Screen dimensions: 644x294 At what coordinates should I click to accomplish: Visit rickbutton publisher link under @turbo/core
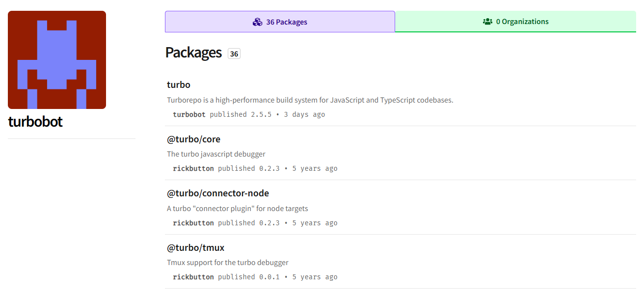click(x=193, y=168)
